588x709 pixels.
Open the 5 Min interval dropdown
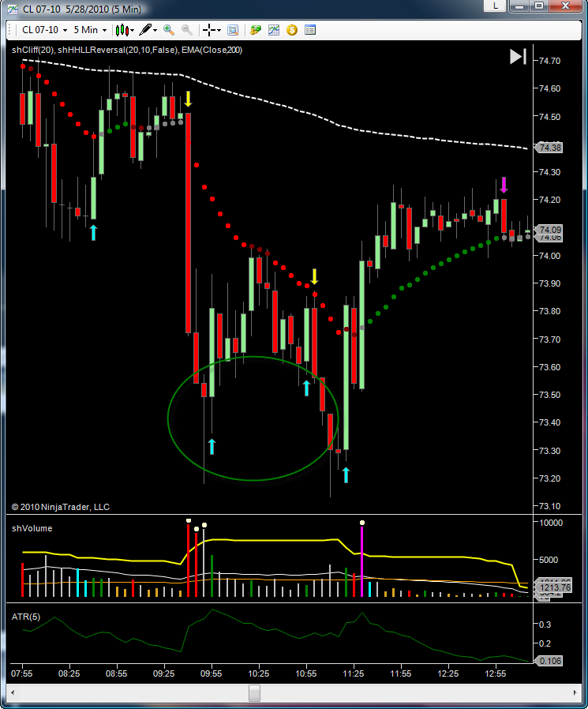89,30
